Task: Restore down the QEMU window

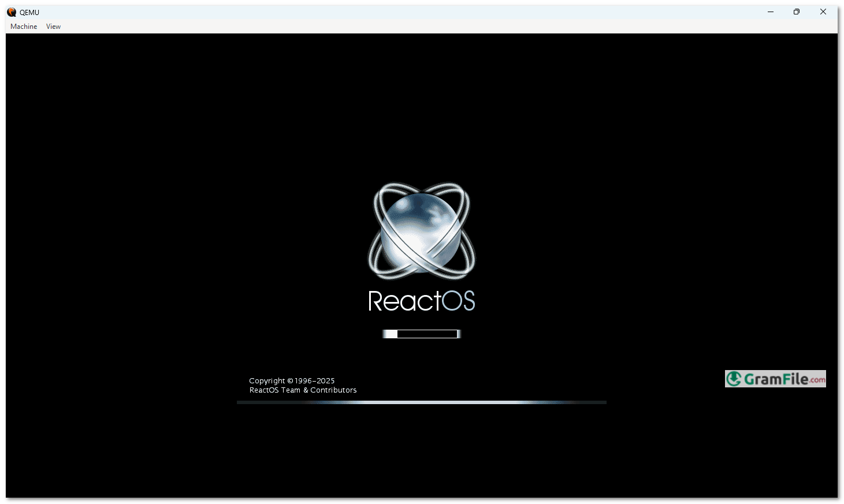Action: click(x=797, y=12)
